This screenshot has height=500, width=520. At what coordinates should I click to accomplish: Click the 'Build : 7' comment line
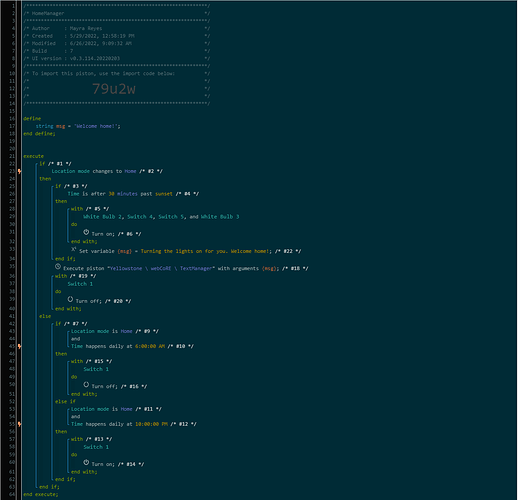(x=117, y=51)
